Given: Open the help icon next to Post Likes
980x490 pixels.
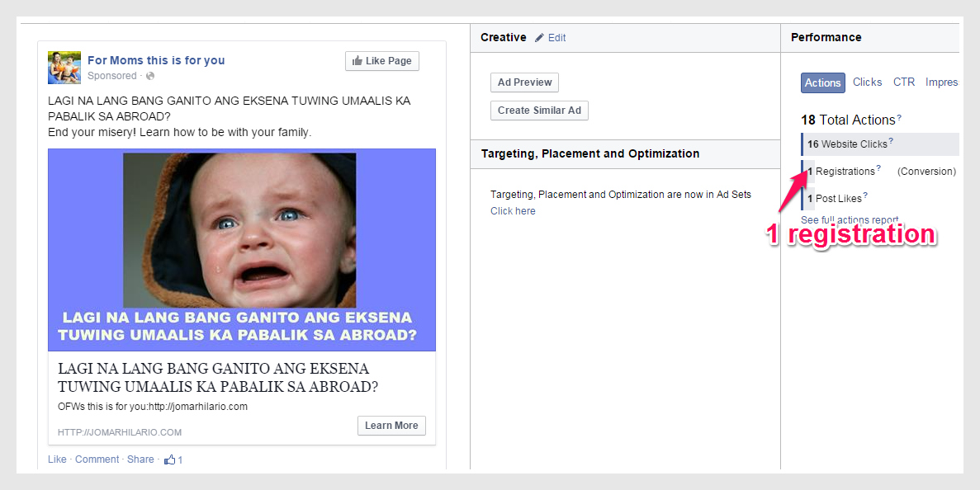Looking at the screenshot, I should [x=865, y=196].
